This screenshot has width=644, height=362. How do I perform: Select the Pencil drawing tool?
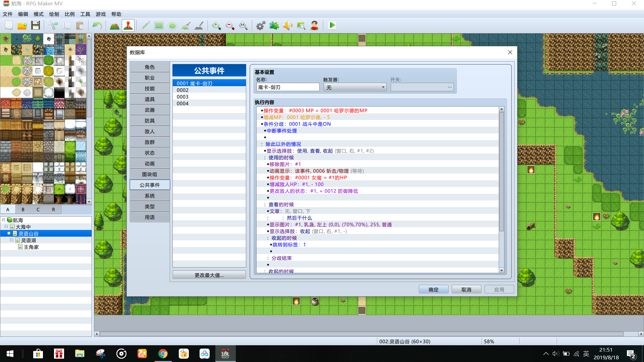pos(146,25)
